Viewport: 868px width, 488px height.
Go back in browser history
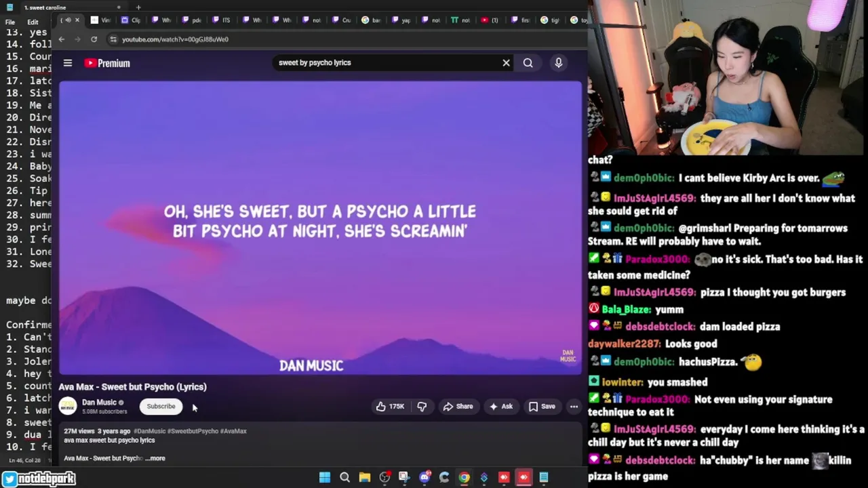62,39
